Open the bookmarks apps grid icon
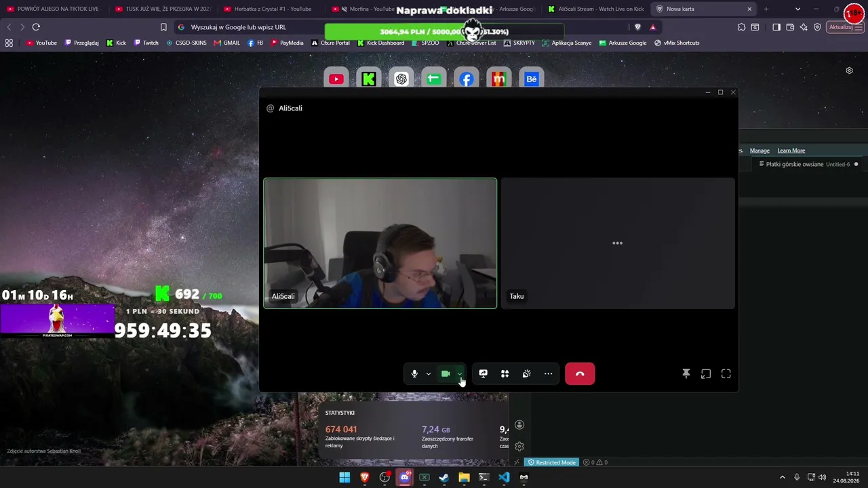The width and height of the screenshot is (868, 488). 9,43
